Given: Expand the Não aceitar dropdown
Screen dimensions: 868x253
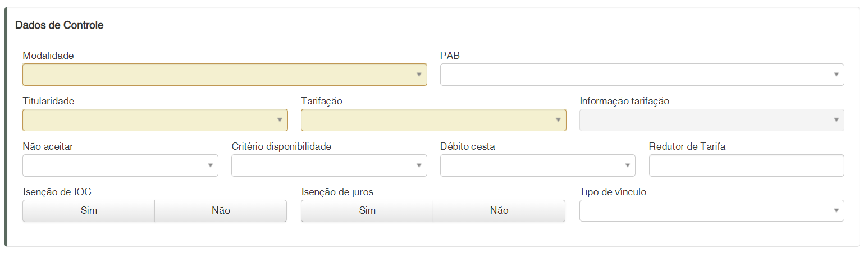Looking at the screenshot, I should pos(120,165).
